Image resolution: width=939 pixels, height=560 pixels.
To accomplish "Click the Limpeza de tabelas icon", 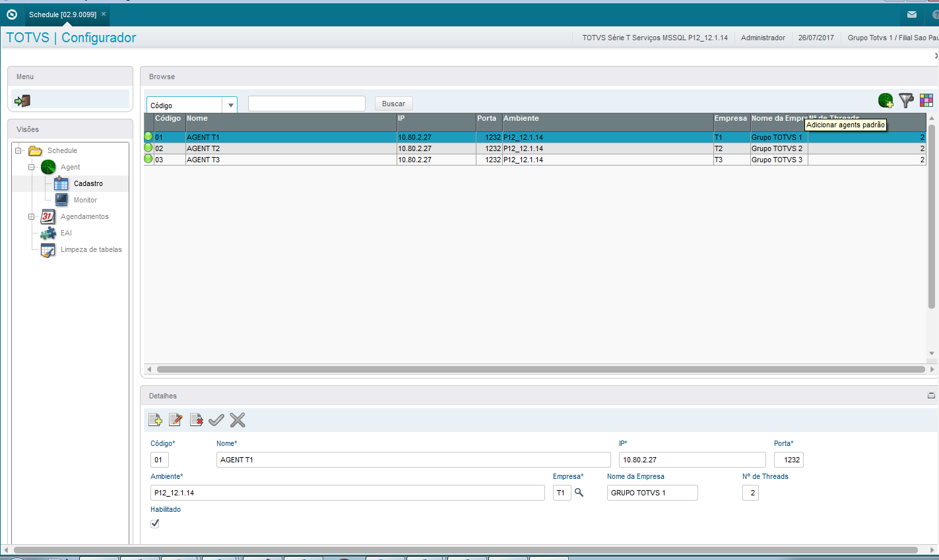I will [48, 249].
